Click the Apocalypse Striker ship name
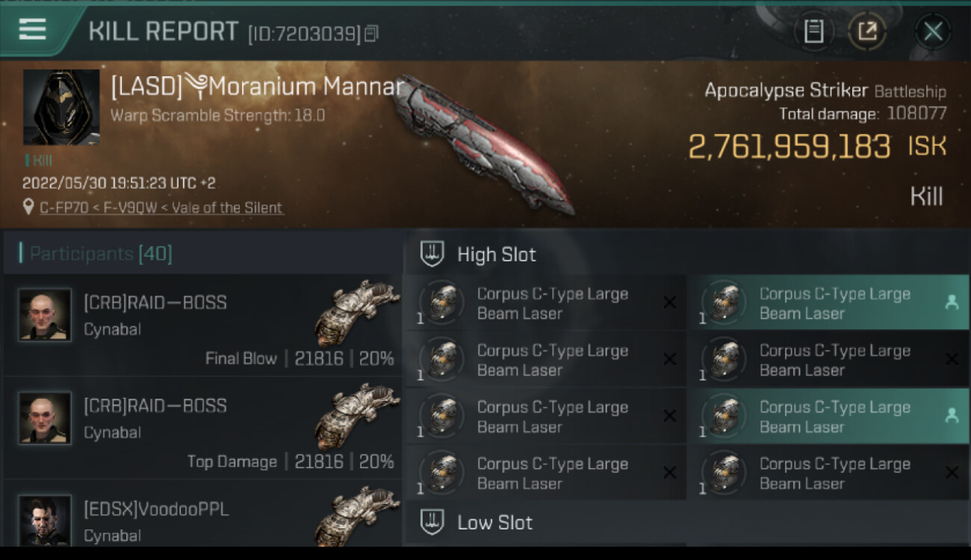971x560 pixels. tap(786, 90)
